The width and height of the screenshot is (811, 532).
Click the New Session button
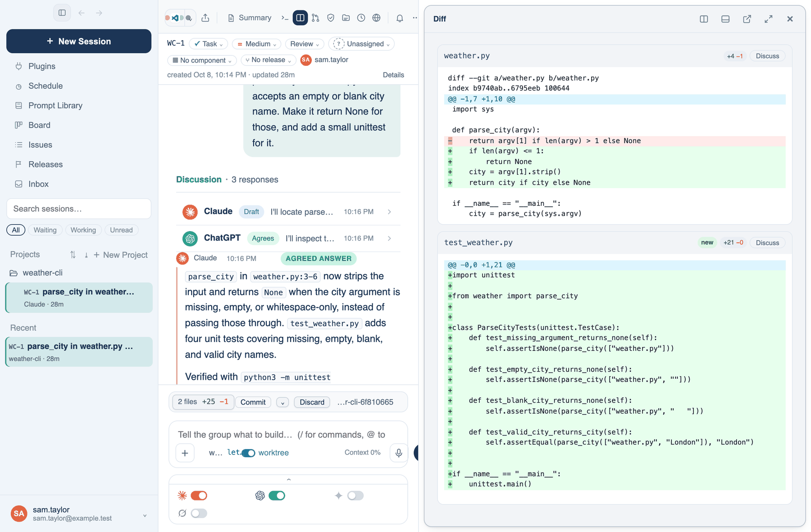tap(79, 41)
